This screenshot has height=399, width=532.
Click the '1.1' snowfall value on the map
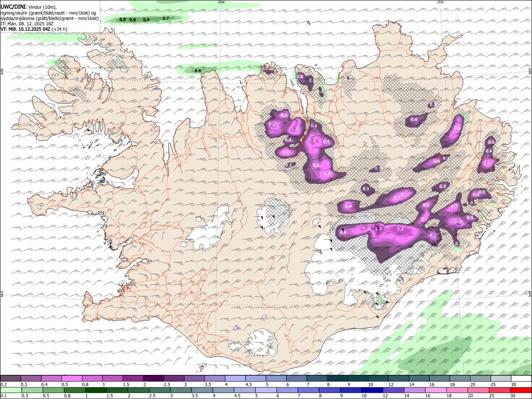[367, 229]
